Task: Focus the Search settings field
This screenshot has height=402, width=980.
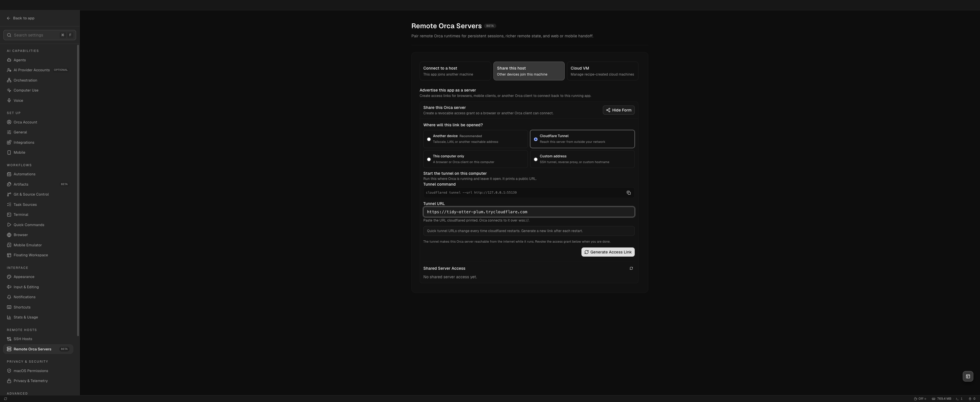Action: (40, 35)
